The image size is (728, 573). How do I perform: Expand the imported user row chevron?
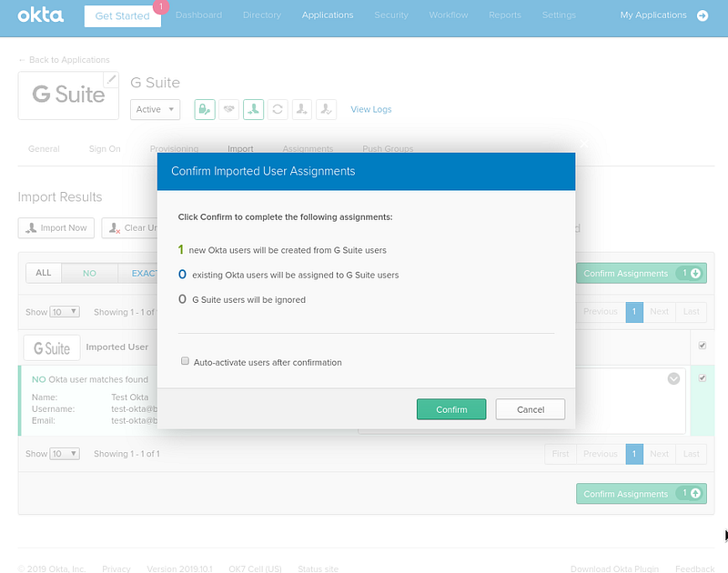[x=673, y=378]
